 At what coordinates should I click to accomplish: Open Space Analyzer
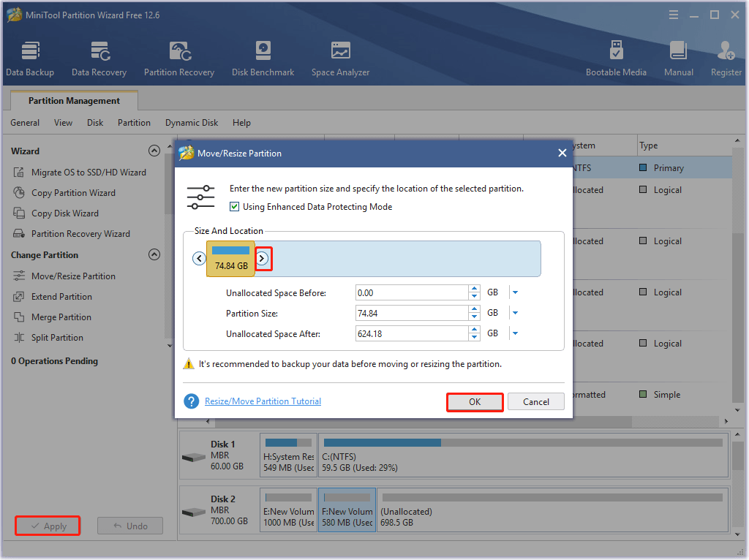tap(341, 58)
